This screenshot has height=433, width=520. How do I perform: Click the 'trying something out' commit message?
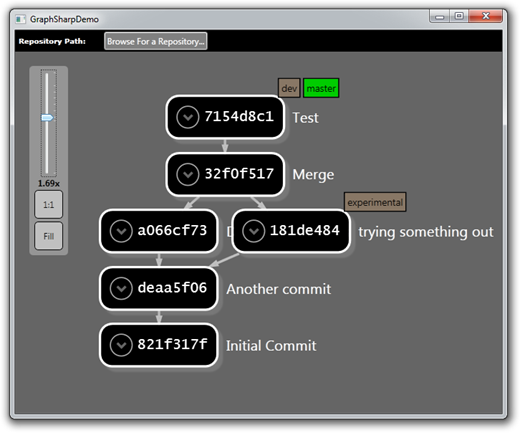426,232
